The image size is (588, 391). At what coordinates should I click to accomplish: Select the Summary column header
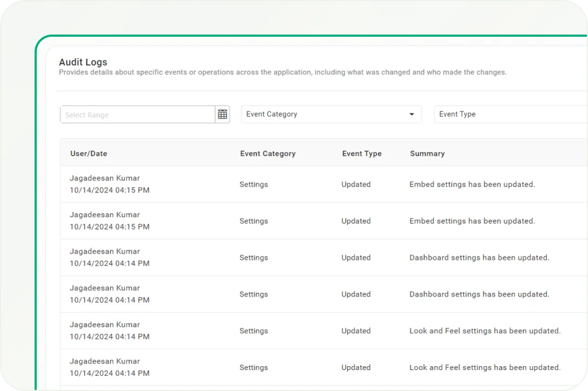click(427, 153)
